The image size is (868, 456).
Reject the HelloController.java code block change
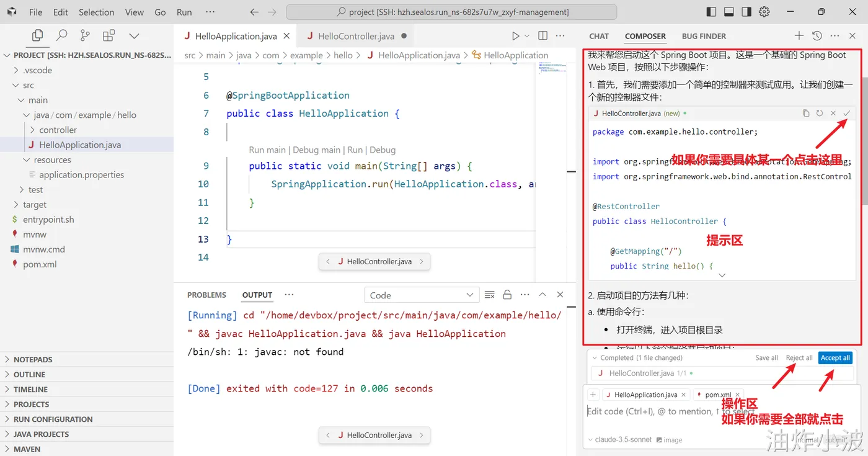[833, 114]
